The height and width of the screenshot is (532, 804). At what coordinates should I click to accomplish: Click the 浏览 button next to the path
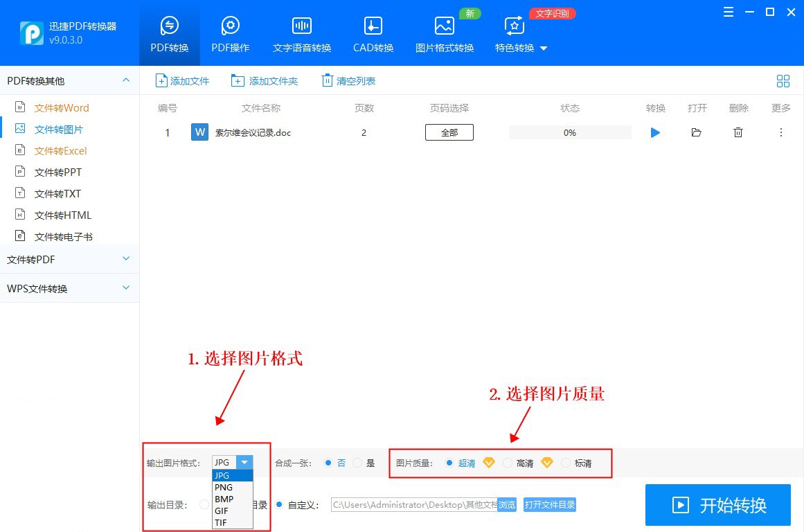[506, 505]
